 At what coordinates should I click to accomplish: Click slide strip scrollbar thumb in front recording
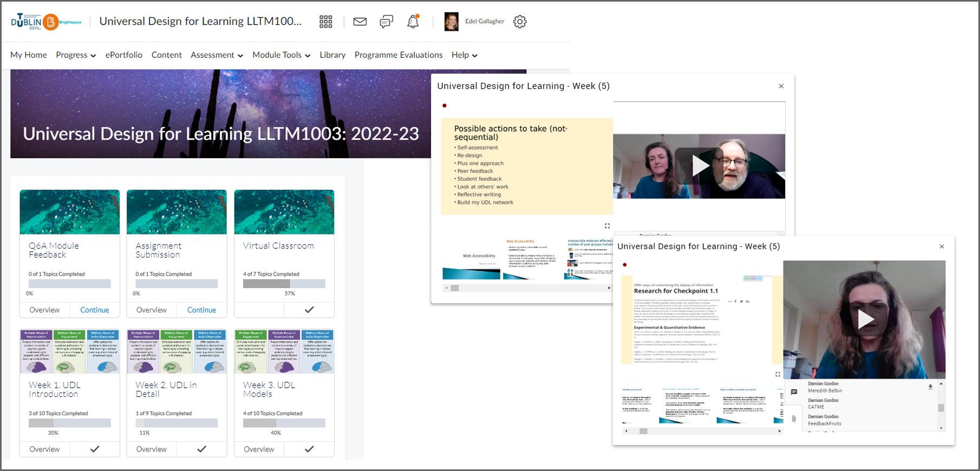click(643, 431)
